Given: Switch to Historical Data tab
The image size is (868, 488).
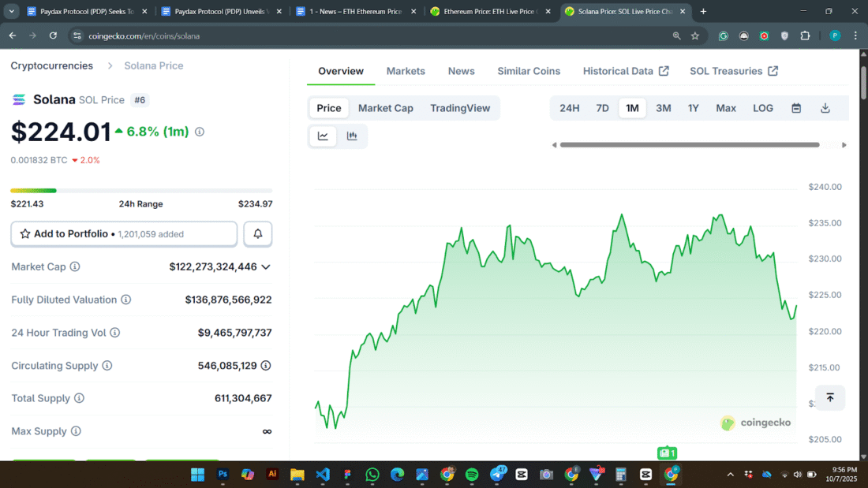Looking at the screenshot, I should 625,71.
